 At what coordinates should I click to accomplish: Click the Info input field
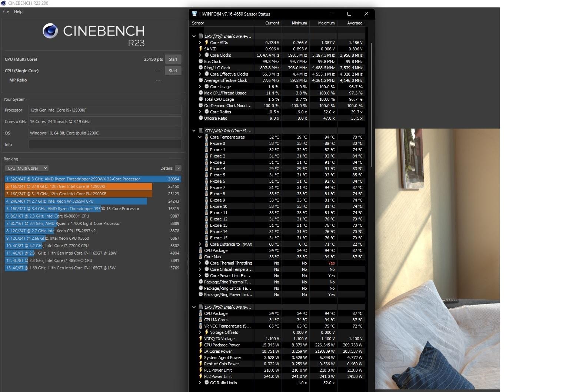[x=105, y=144]
